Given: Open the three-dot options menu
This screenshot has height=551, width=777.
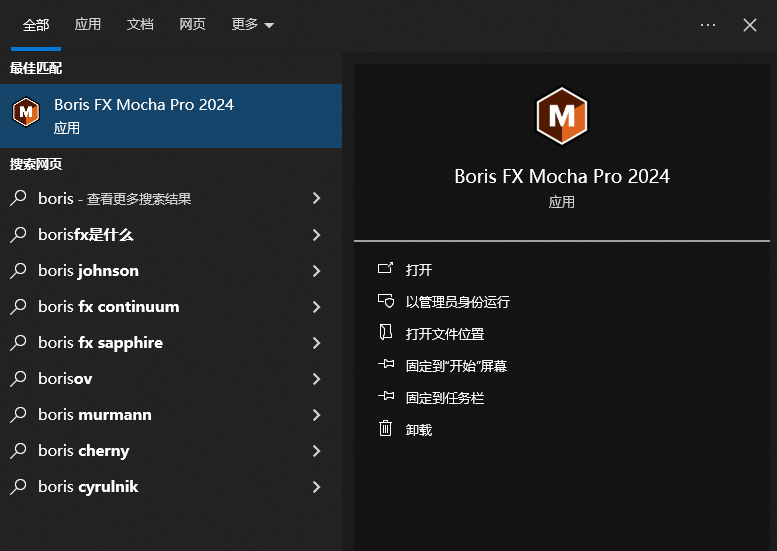Looking at the screenshot, I should click(x=708, y=25).
